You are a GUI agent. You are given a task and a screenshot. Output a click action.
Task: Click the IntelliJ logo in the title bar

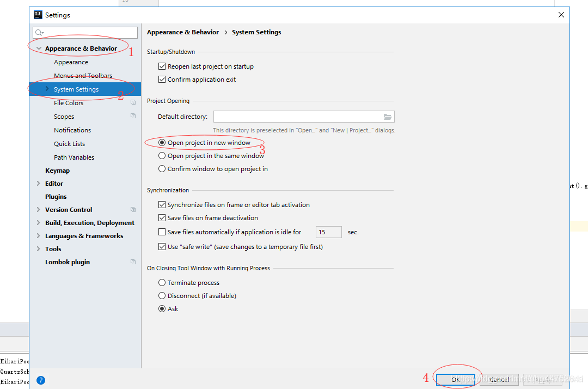(x=38, y=15)
